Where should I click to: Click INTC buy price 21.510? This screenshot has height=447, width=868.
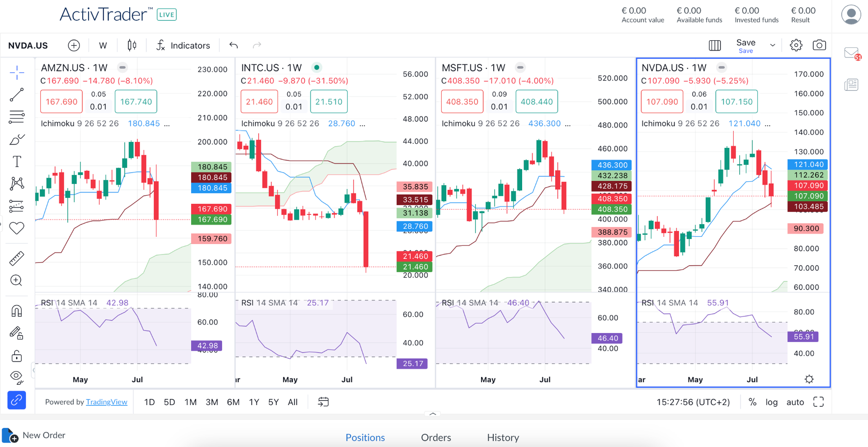click(329, 102)
